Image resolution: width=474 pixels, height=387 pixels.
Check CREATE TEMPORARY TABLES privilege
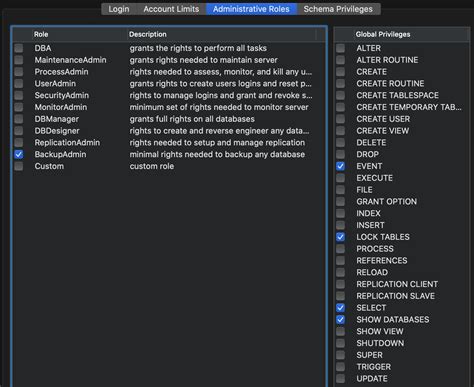point(340,107)
